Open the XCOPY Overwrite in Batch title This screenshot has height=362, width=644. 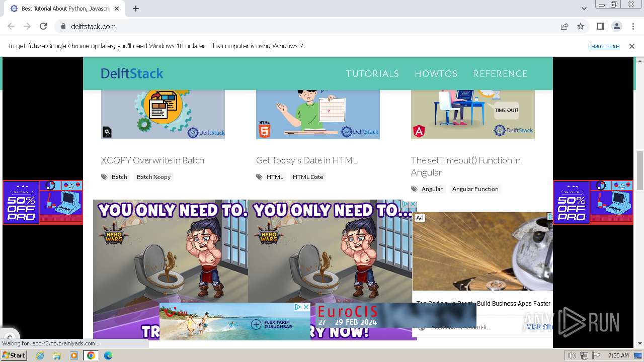(x=152, y=160)
